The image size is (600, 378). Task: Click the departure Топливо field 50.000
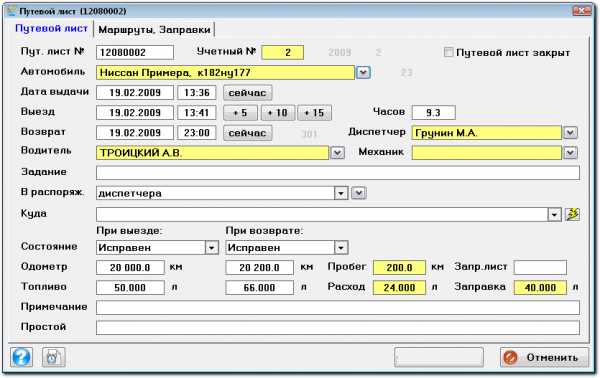(130, 287)
